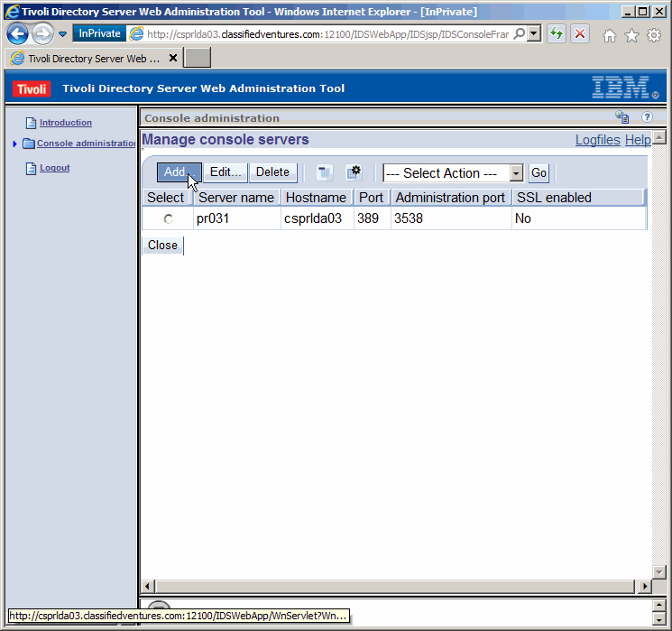Click the IE stop loading icon
Image resolution: width=672 pixels, height=631 pixels.
579,34
